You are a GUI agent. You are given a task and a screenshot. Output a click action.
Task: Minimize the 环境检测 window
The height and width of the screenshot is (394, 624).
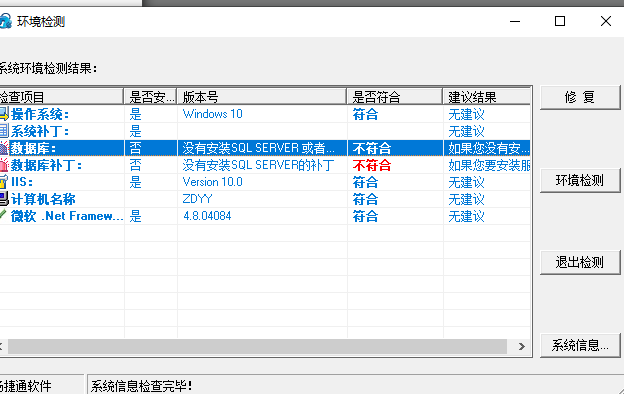(x=515, y=21)
